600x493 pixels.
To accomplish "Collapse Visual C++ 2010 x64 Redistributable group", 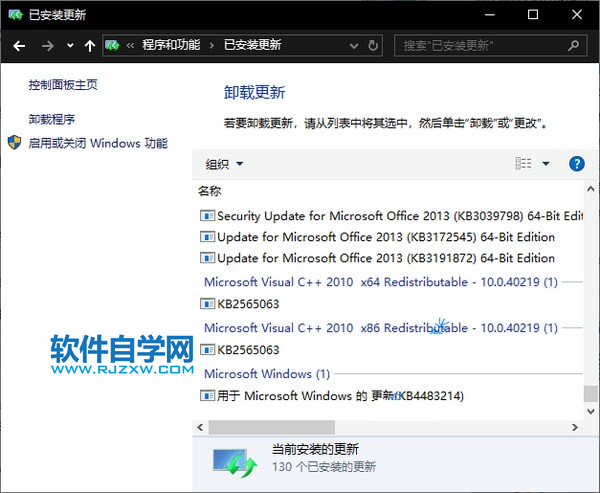I will pos(381,282).
